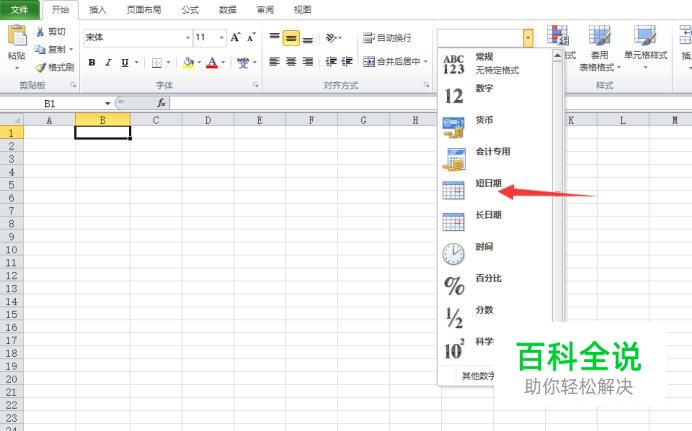Open the fill color dropdown arrow
The width and height of the screenshot is (692, 431).
199,63
